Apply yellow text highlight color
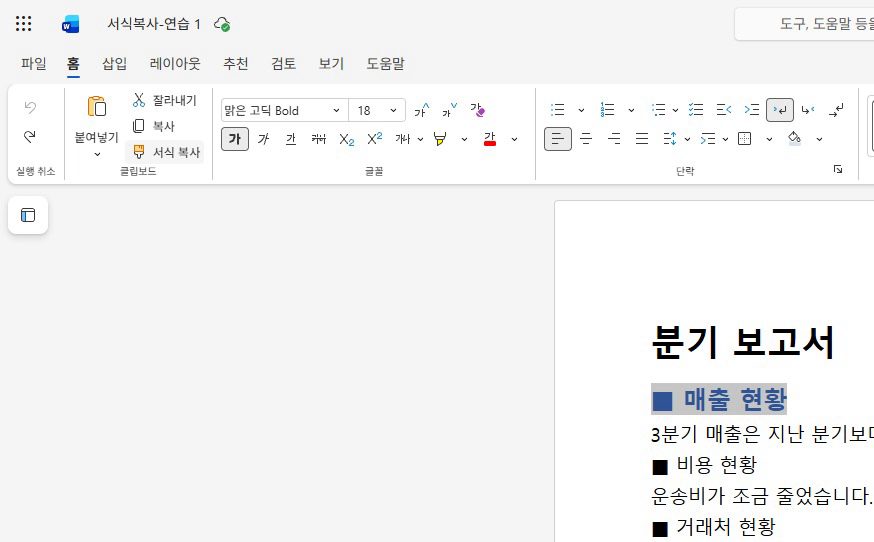 point(440,139)
